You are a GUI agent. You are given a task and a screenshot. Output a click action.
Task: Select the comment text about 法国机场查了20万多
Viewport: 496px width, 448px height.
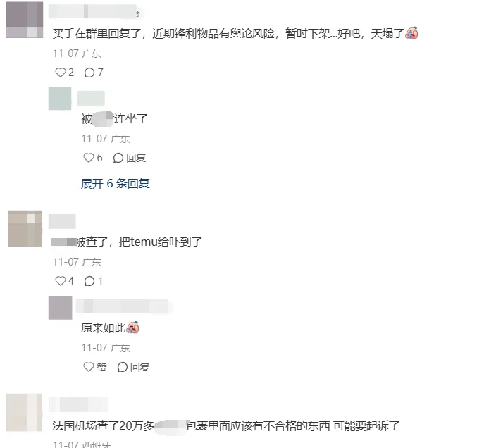[x=225, y=426]
